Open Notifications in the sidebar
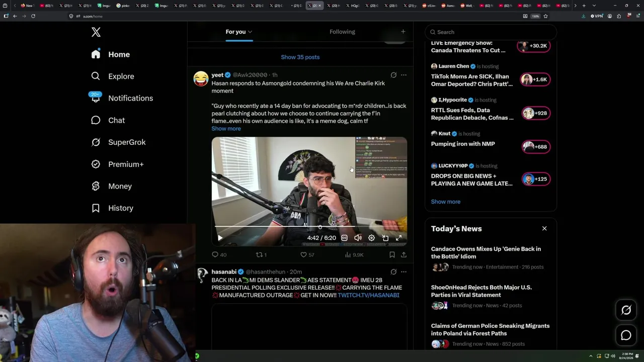This screenshot has width=644, height=362. click(x=122, y=98)
